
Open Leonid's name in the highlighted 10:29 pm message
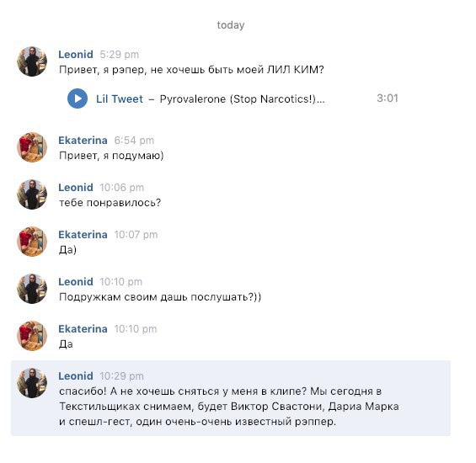(76, 376)
